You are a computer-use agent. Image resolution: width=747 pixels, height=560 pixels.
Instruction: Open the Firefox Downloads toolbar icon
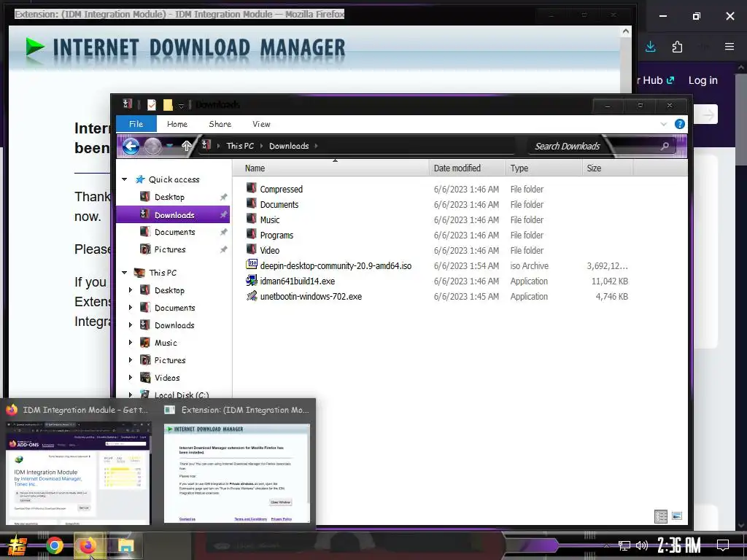click(650, 47)
